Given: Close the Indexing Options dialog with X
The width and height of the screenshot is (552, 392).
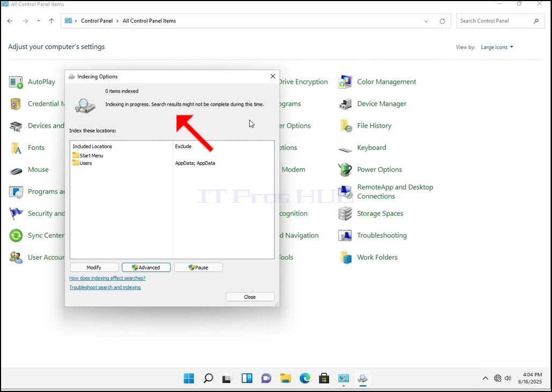Looking at the screenshot, I should click(x=273, y=76).
